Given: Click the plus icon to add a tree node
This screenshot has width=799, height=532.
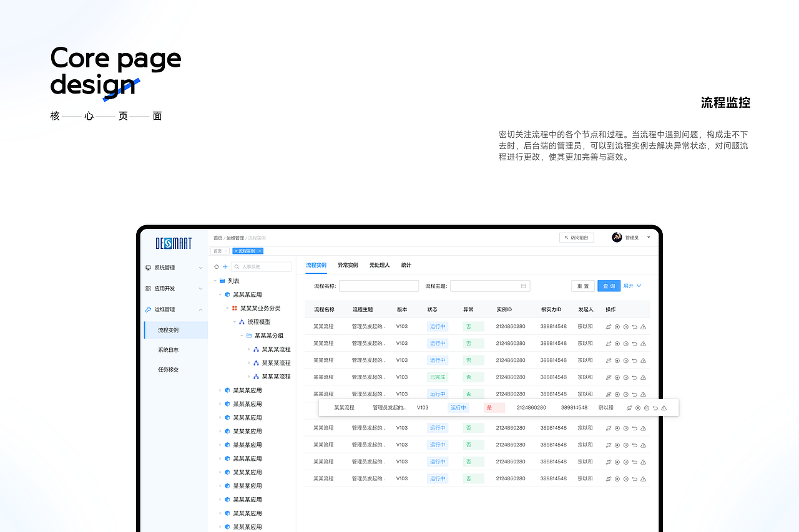Looking at the screenshot, I should [226, 266].
